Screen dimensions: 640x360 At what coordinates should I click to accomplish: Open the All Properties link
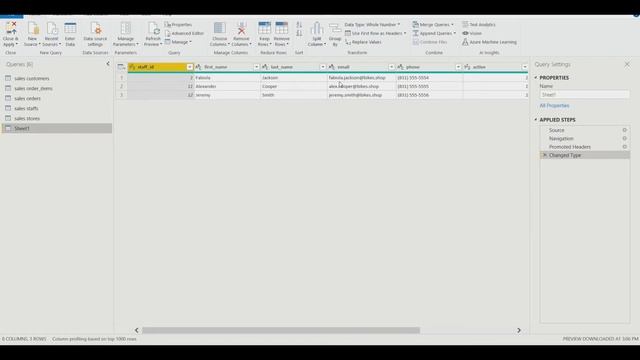554,106
